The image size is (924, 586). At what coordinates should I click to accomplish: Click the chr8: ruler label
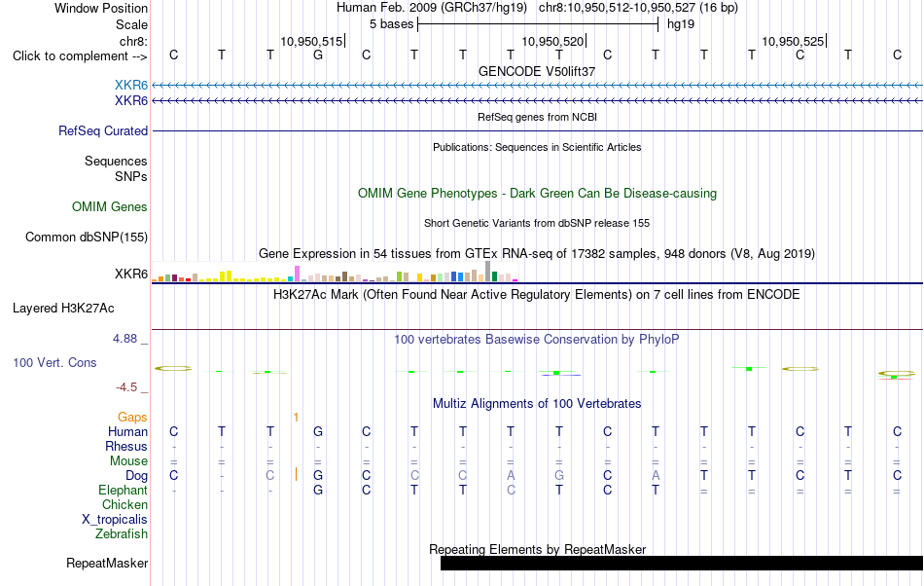click(133, 41)
